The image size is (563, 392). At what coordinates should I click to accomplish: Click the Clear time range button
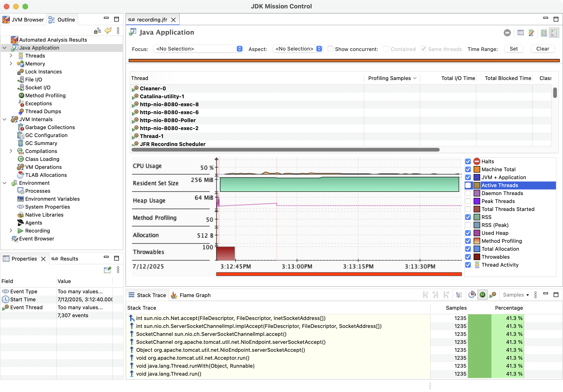click(x=542, y=49)
